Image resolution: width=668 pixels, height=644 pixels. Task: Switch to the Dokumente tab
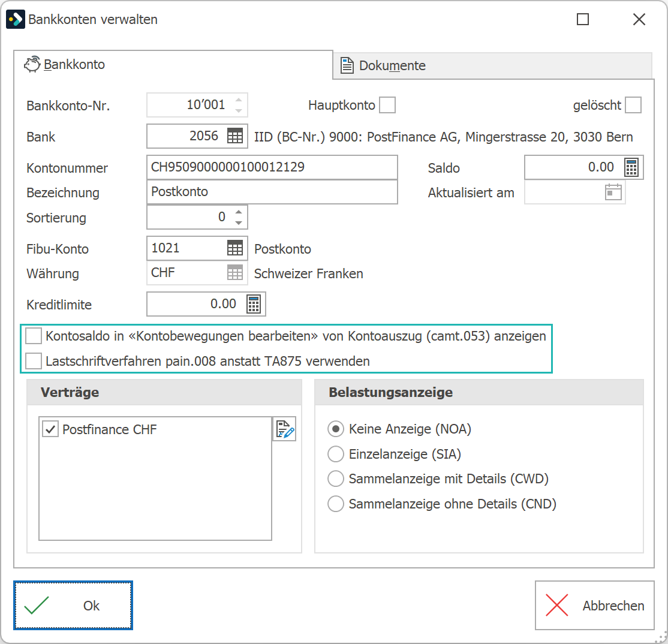click(492, 65)
